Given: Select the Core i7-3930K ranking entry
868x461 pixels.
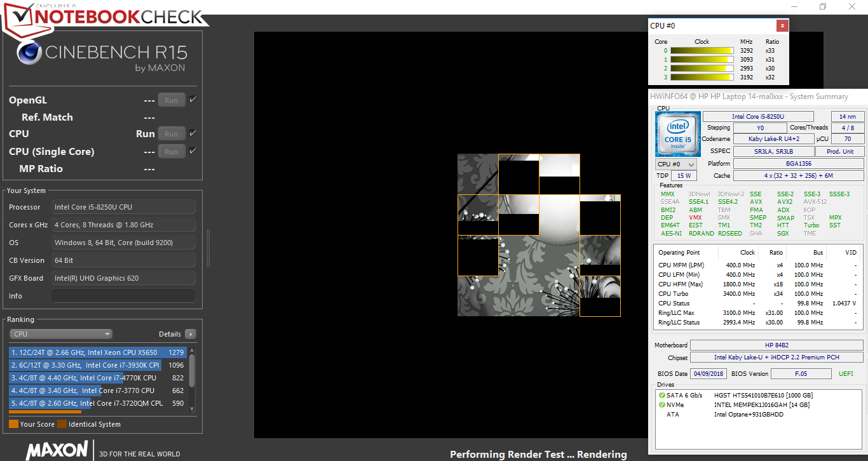Looking at the screenshot, I should coord(98,365).
